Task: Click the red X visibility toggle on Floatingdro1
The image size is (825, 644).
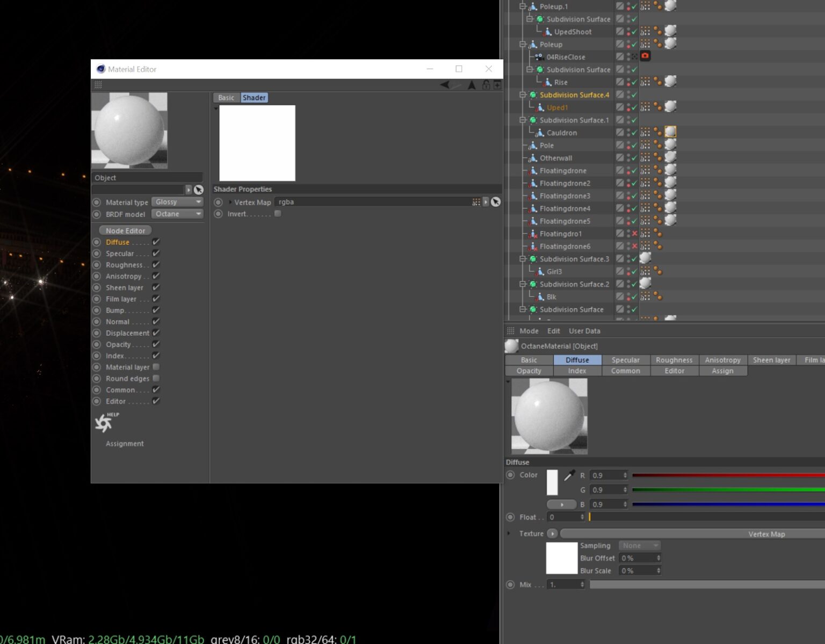Action: point(634,234)
